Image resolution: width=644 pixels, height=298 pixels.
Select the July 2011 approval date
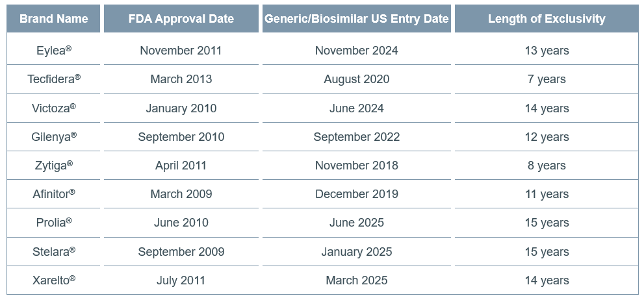coord(181,280)
